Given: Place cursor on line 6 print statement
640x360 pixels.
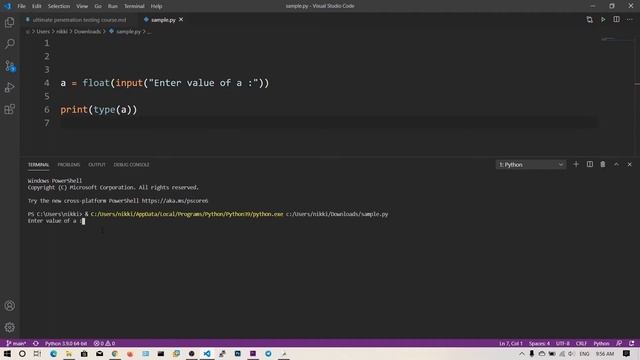Looking at the screenshot, I should coord(98,109).
